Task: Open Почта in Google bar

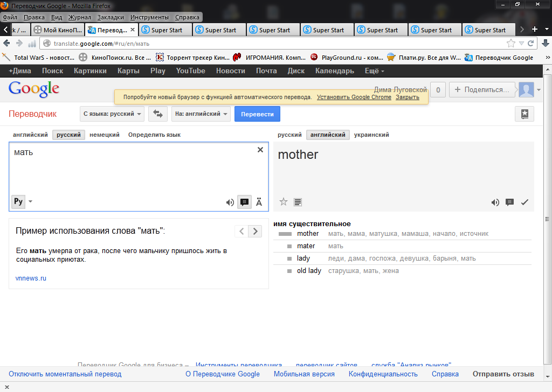Action: pos(266,71)
